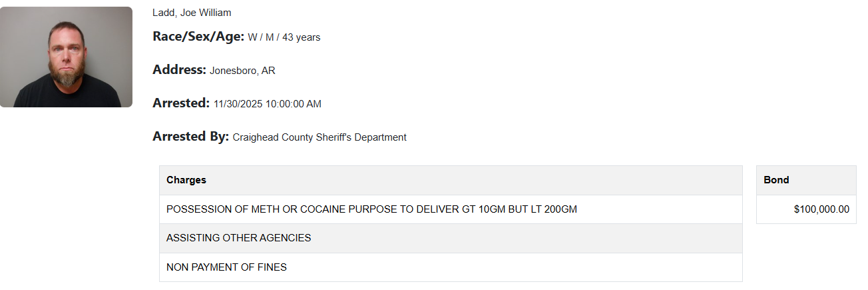Viewport: 868px width, 290px height.
Task: Select the age text 43 years
Action: [301, 37]
